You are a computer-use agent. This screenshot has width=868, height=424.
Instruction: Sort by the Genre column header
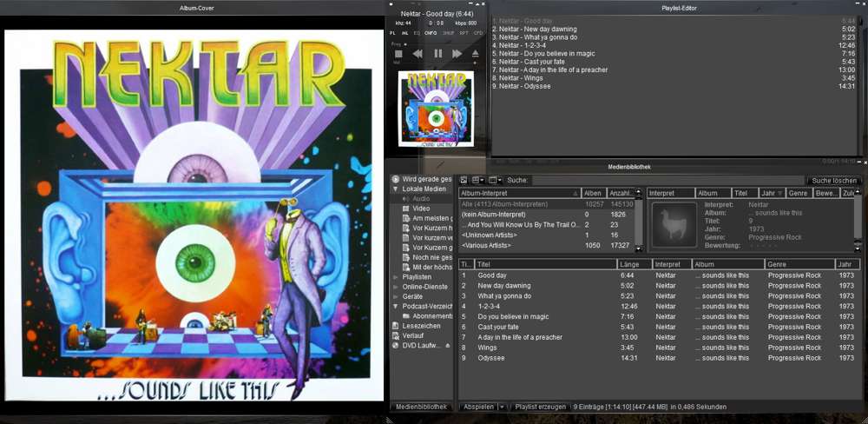[799, 264]
